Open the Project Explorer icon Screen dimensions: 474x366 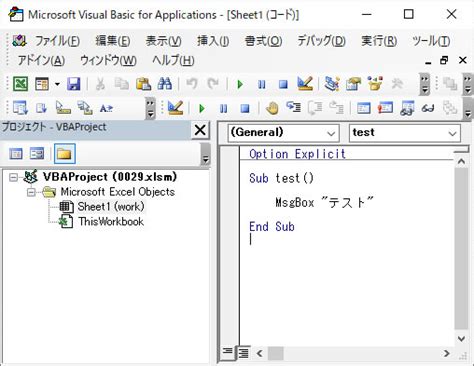(x=332, y=84)
